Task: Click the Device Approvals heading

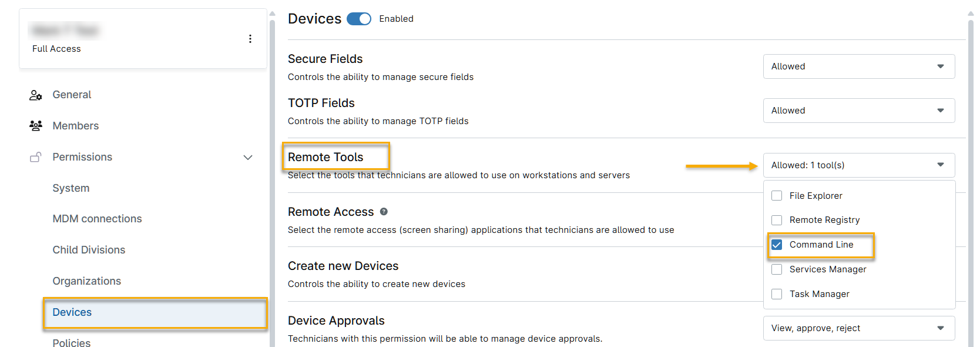Action: pos(336,321)
